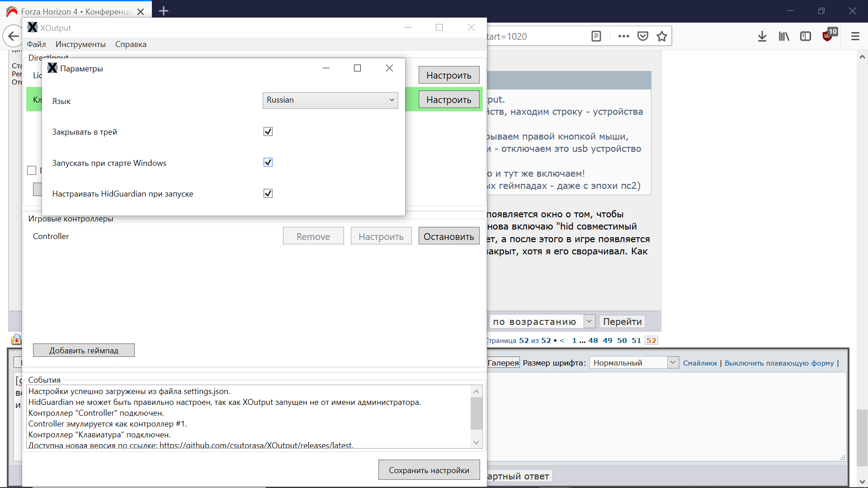Click the Firefox downloads arrow icon
This screenshot has width=868, height=488.
click(x=762, y=37)
